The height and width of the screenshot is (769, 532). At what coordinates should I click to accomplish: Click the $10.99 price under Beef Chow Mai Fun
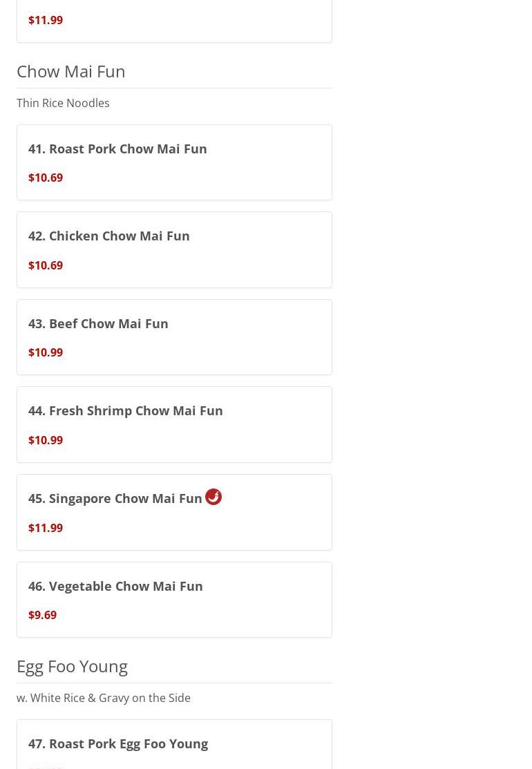46,352
